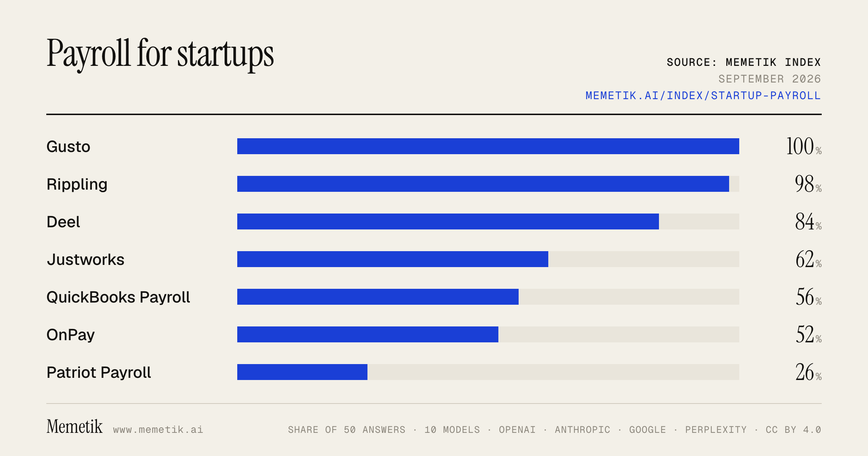
Task: Click the CC BY 4.0 license text
Action: [x=793, y=430]
